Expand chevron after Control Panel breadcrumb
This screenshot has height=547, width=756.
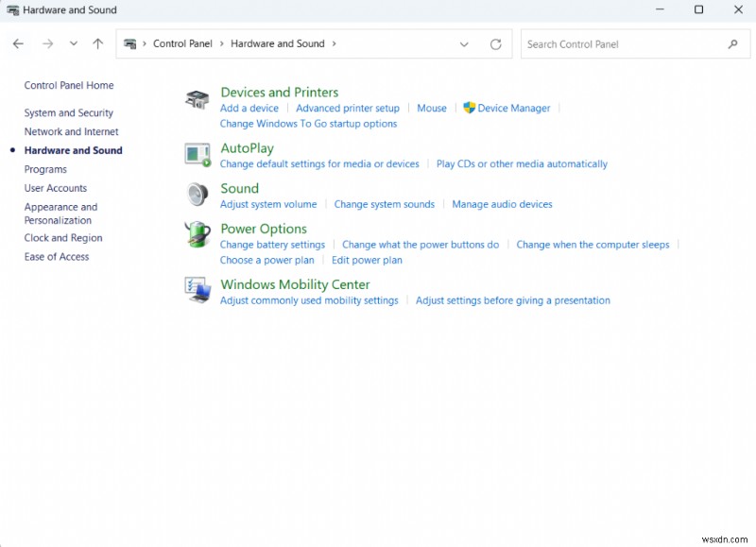tap(222, 43)
